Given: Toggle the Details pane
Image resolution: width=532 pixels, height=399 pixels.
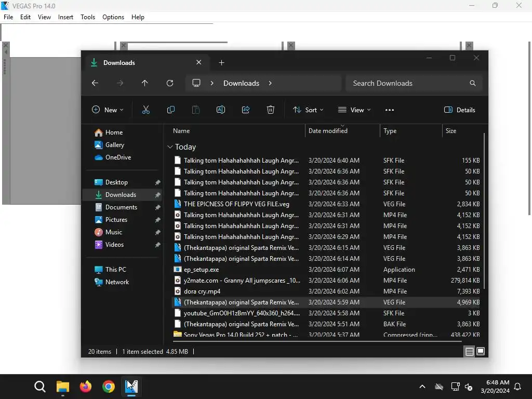Looking at the screenshot, I should coord(460,110).
